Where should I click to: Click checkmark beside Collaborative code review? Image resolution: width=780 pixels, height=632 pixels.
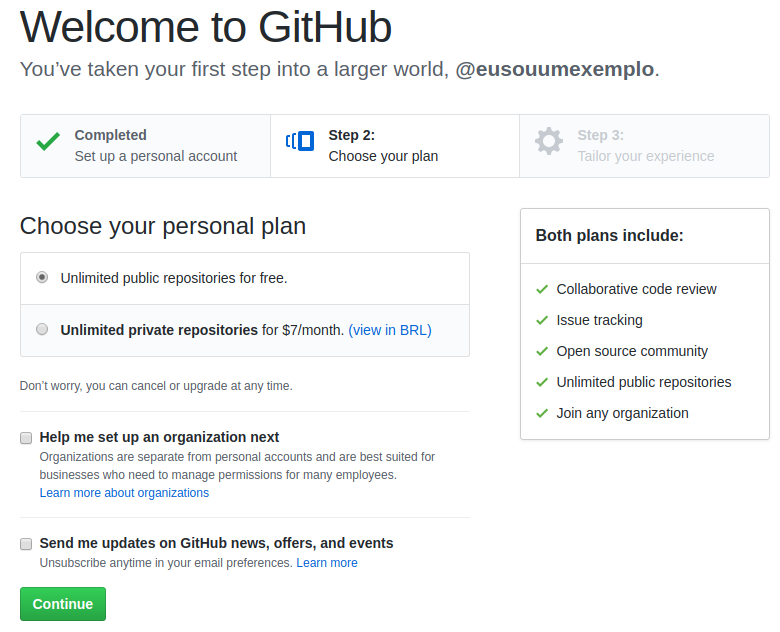[x=542, y=289]
